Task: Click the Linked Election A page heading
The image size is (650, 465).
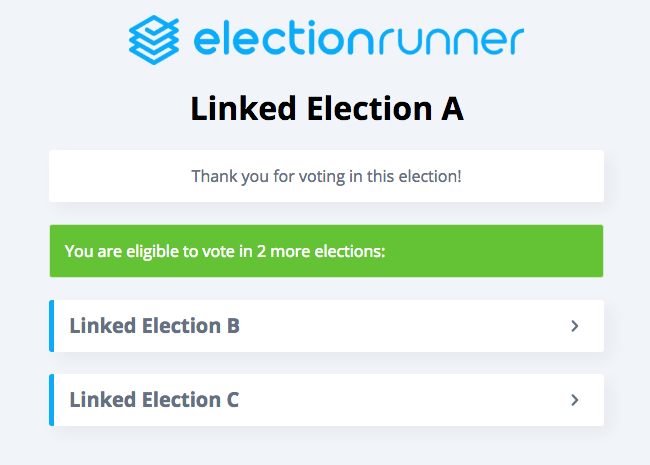Action: pyautogui.click(x=327, y=109)
